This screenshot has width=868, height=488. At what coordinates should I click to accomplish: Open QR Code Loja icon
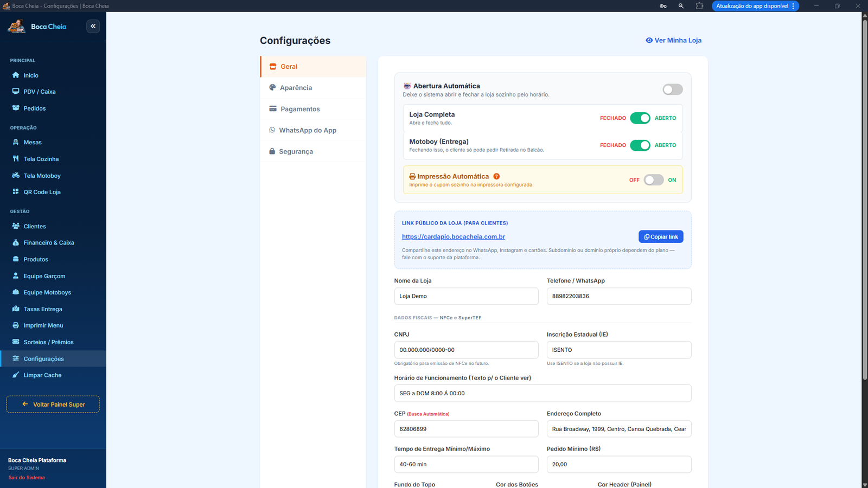[16, 192]
